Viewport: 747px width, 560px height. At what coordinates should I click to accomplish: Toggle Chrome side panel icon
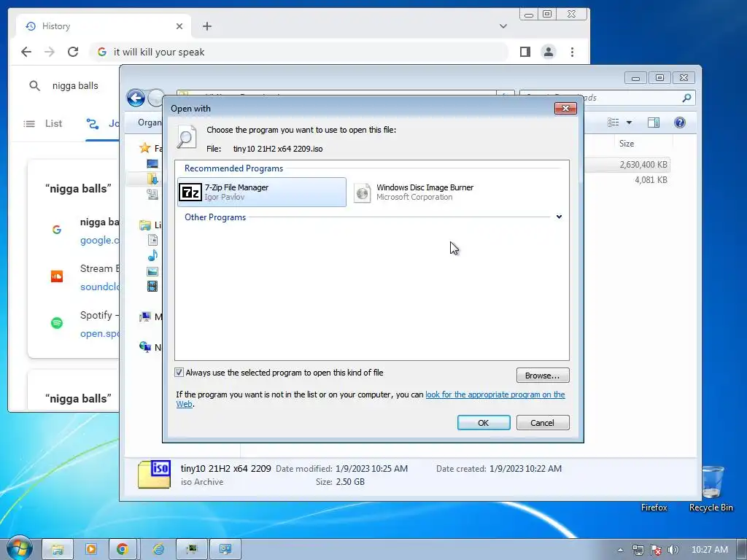click(x=525, y=52)
